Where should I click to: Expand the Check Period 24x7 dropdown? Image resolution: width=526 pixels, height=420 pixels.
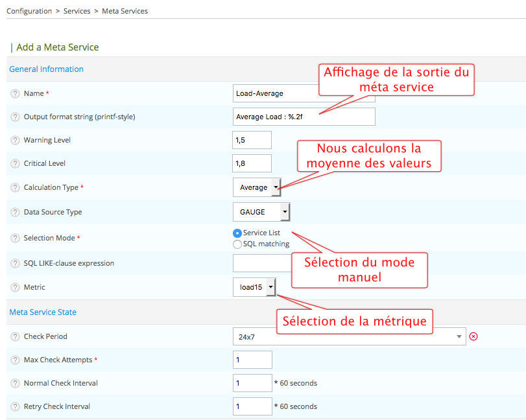click(x=349, y=336)
